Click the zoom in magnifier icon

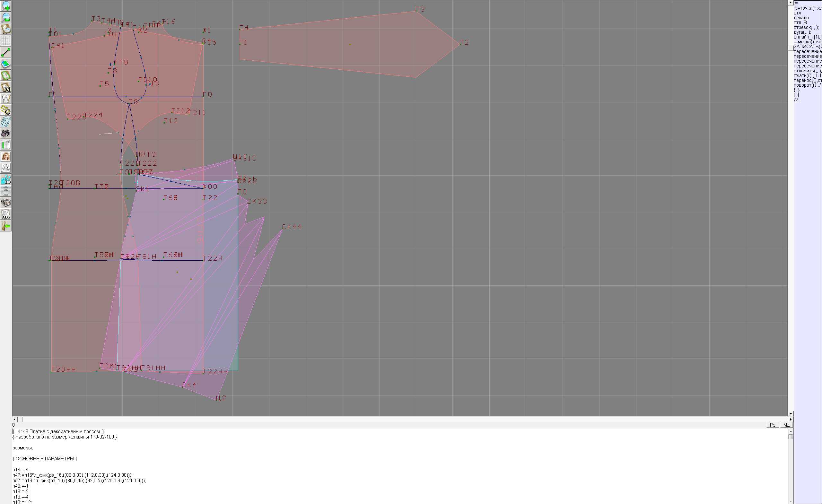point(6,6)
